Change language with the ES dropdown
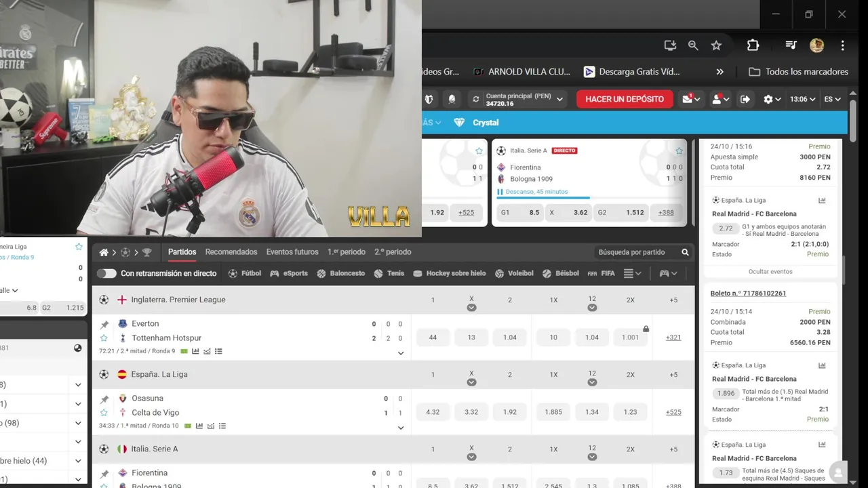Image resolution: width=868 pixels, height=488 pixels. pyautogui.click(x=832, y=99)
